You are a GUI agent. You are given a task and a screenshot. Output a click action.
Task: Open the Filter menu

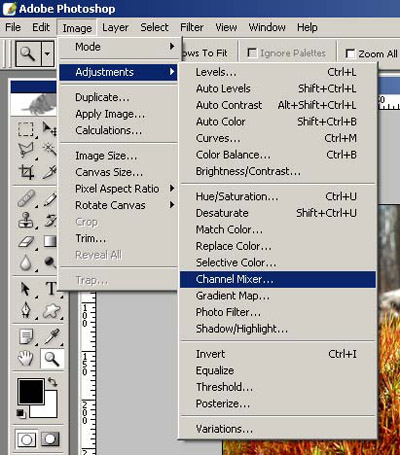click(192, 27)
